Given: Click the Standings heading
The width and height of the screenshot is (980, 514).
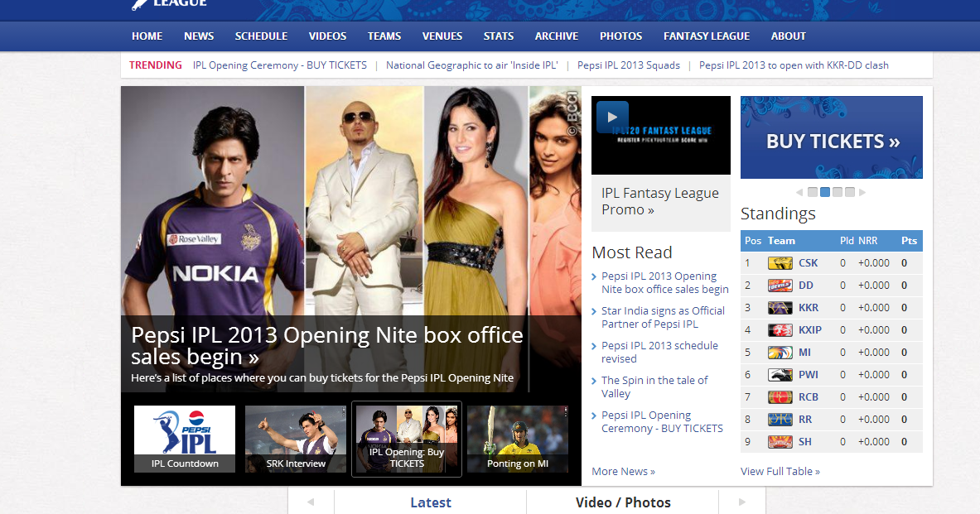Looking at the screenshot, I should click(778, 214).
